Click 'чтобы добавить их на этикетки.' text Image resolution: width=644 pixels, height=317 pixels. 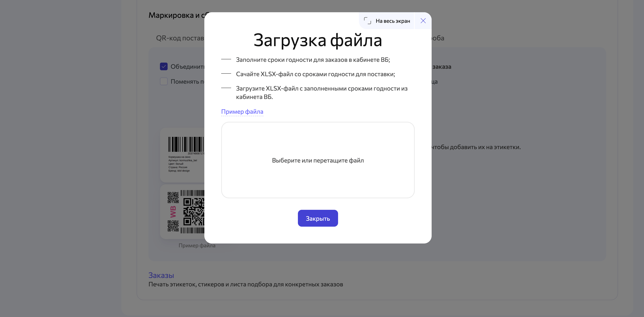tap(476, 147)
